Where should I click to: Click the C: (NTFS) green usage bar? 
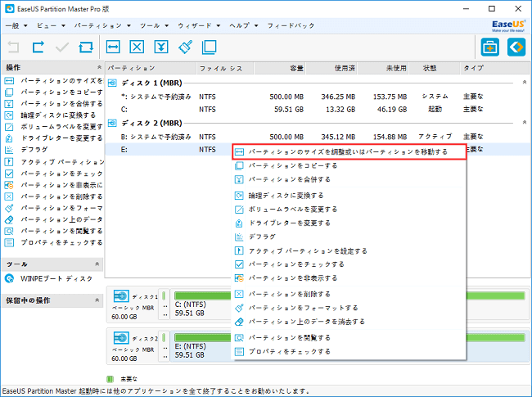pyautogui.click(x=202, y=295)
